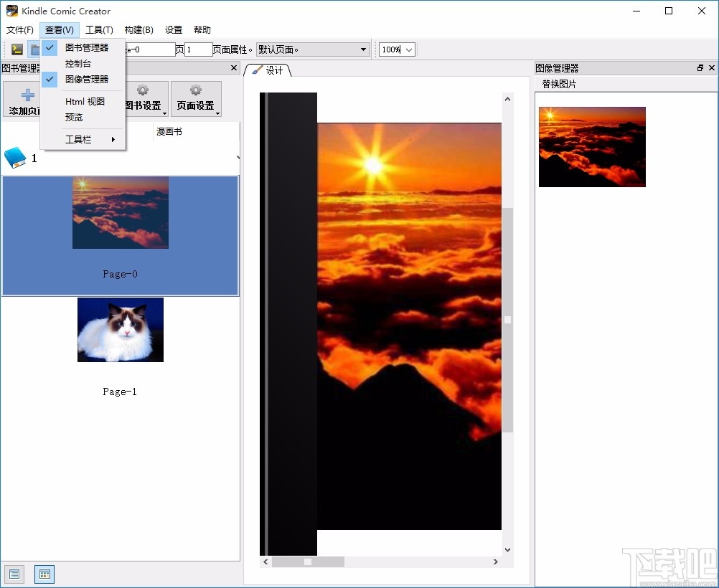This screenshot has height=588, width=719.
Task: Click the page number field showing 1
Action: pyautogui.click(x=198, y=49)
